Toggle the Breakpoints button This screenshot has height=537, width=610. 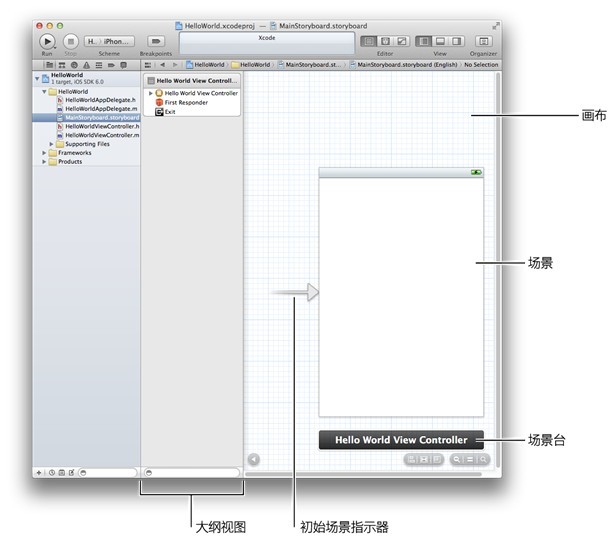pyautogui.click(x=155, y=41)
